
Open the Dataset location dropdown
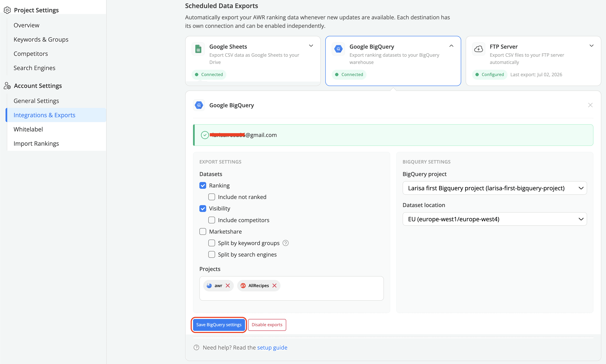pos(495,219)
